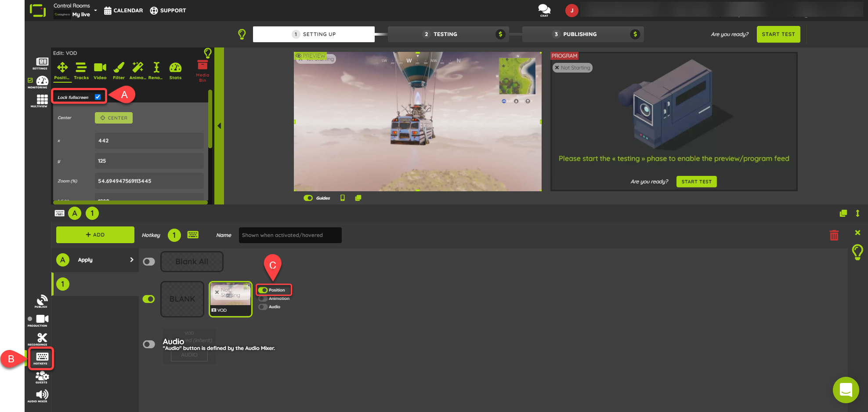Click the lightbulb hint in the Edit VOD panel
This screenshot has width=868, height=412.
pos(208,53)
